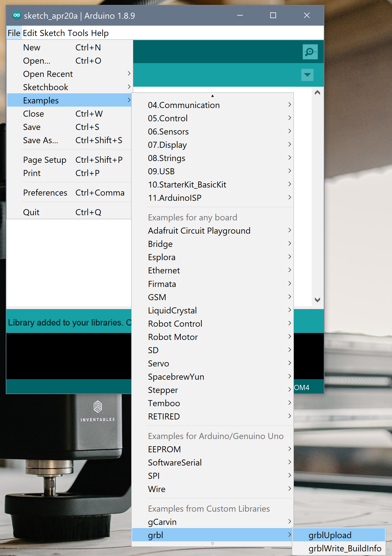Expand 09.USB examples
The height and width of the screenshot is (556, 392).
pyautogui.click(x=212, y=171)
